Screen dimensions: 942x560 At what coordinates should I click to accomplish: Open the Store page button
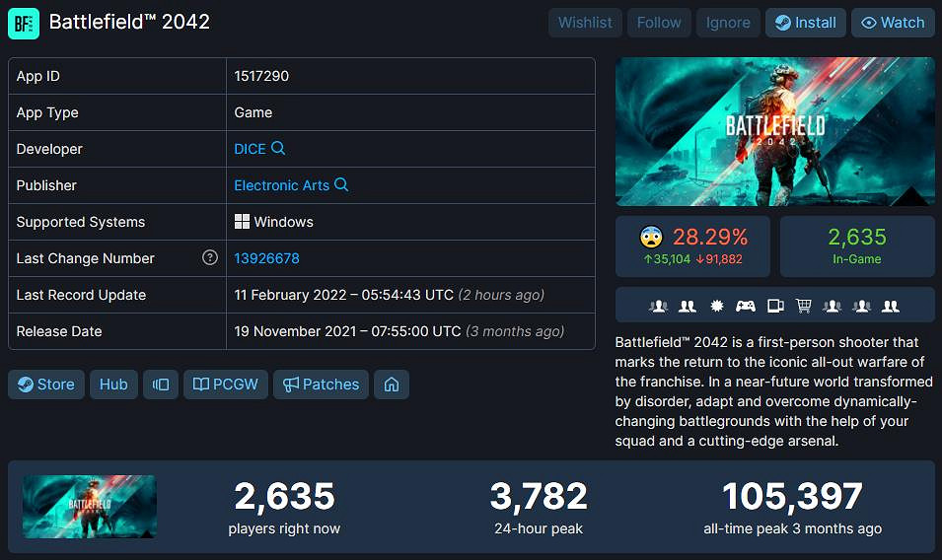pos(45,385)
